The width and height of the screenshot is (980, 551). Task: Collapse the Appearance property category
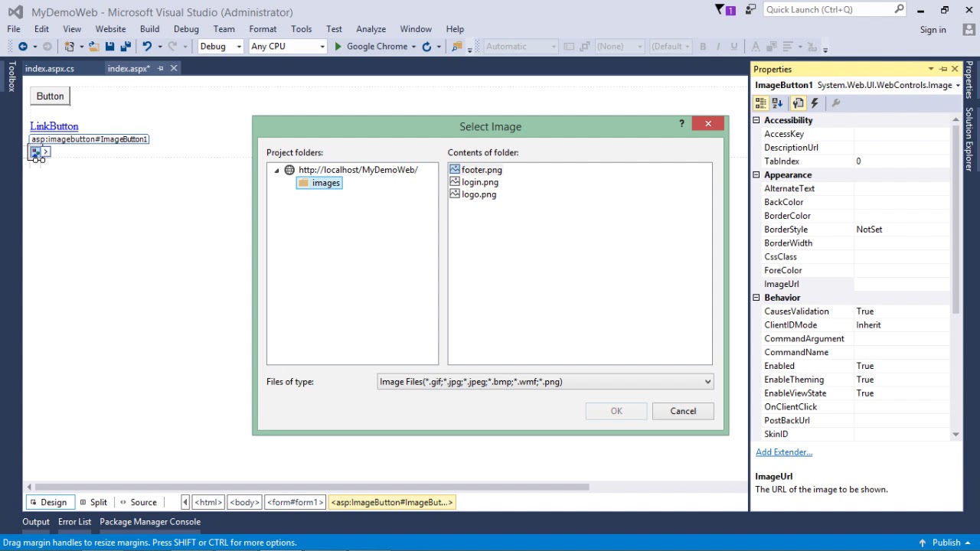click(x=756, y=175)
